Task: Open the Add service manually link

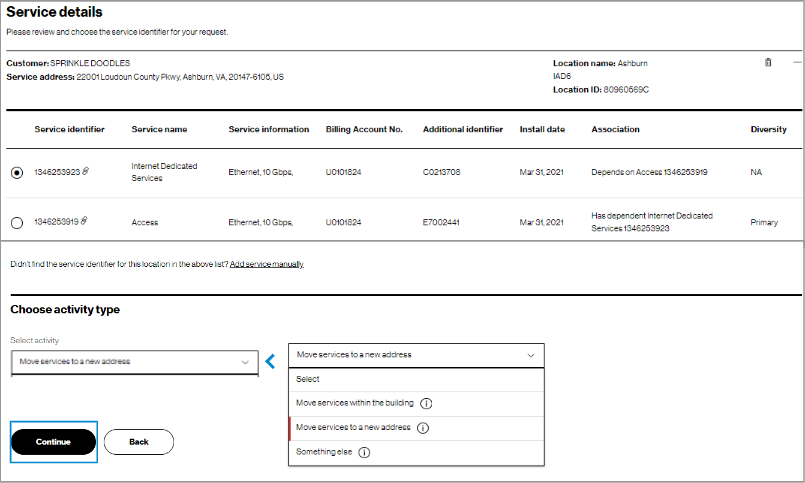Action: 266,264
